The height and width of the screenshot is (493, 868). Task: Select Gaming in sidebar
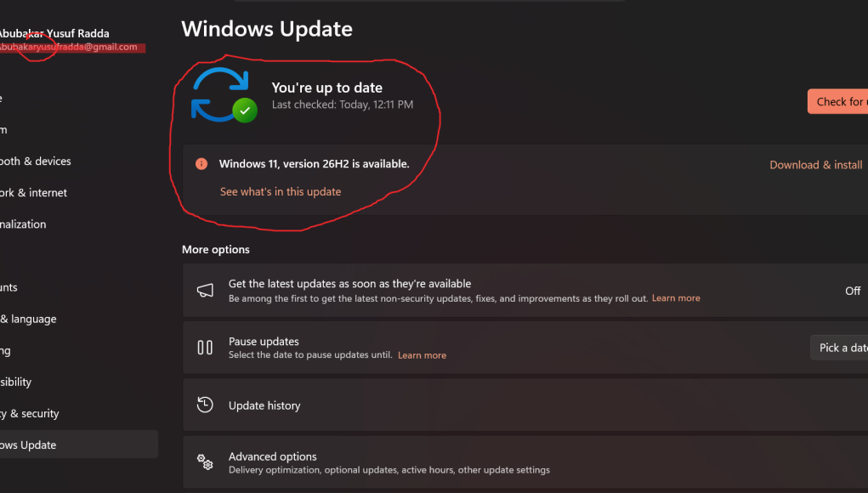click(6, 350)
